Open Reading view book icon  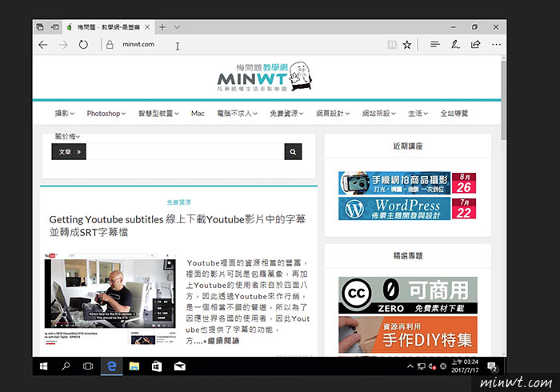pos(392,45)
